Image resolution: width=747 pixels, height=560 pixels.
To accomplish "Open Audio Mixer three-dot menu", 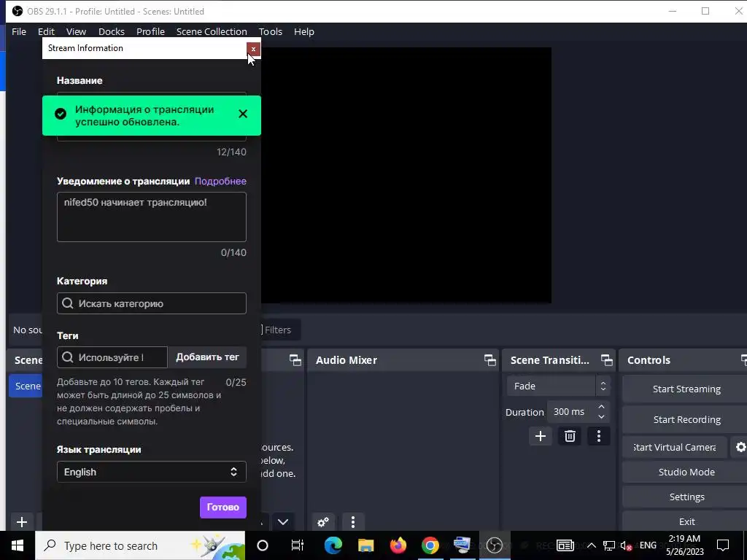I will pos(353,522).
